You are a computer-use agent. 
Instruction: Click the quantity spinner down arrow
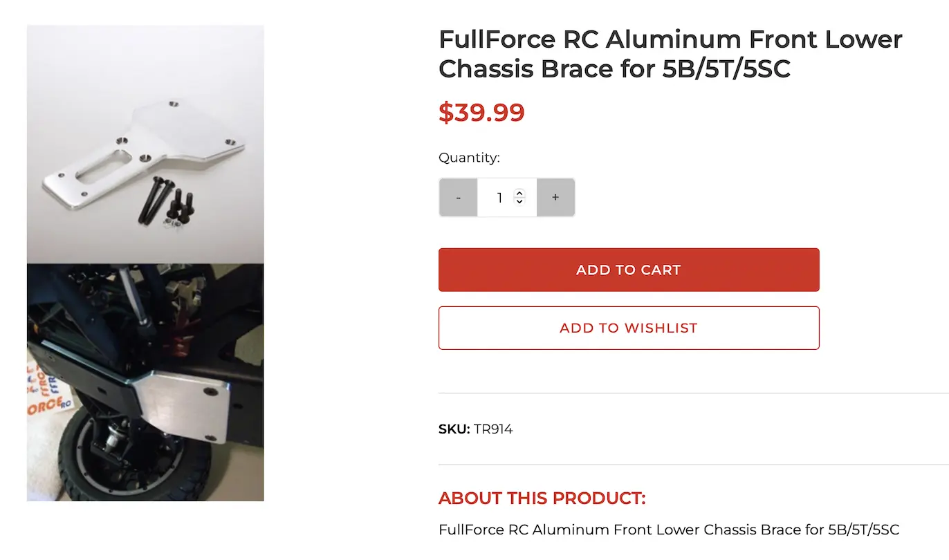click(x=520, y=202)
